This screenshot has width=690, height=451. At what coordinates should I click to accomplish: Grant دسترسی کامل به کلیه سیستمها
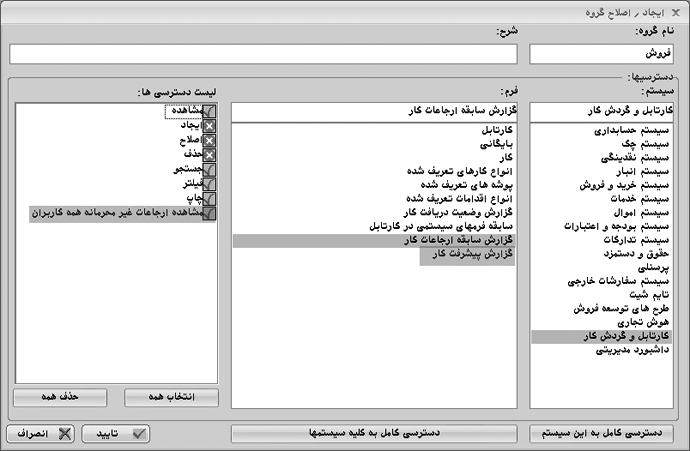[374, 433]
